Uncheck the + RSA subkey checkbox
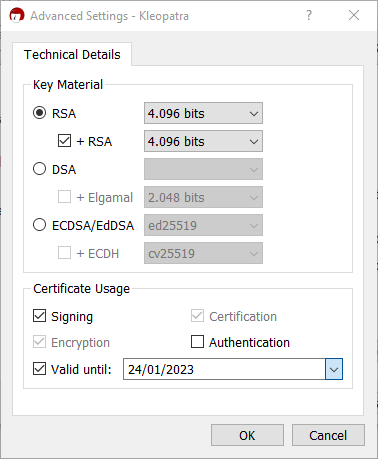The width and height of the screenshot is (378, 459). pyautogui.click(x=64, y=141)
